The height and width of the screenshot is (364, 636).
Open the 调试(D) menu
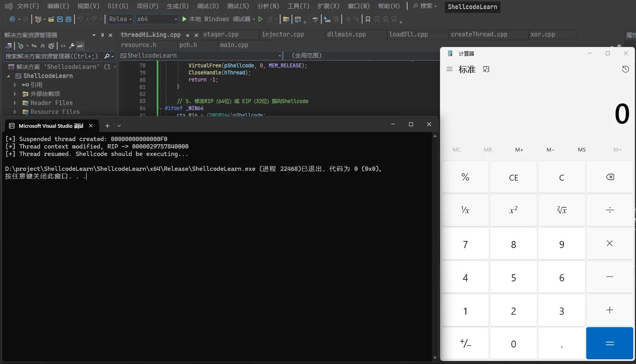point(208,6)
